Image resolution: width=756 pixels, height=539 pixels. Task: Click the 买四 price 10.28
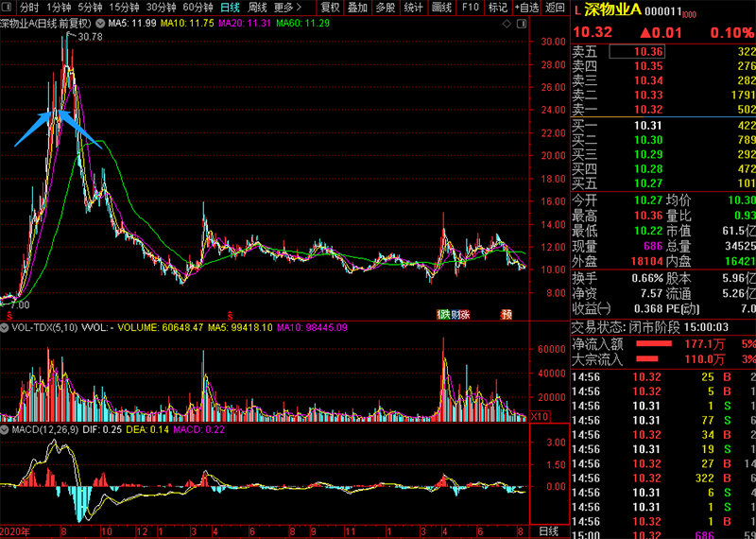(x=648, y=169)
